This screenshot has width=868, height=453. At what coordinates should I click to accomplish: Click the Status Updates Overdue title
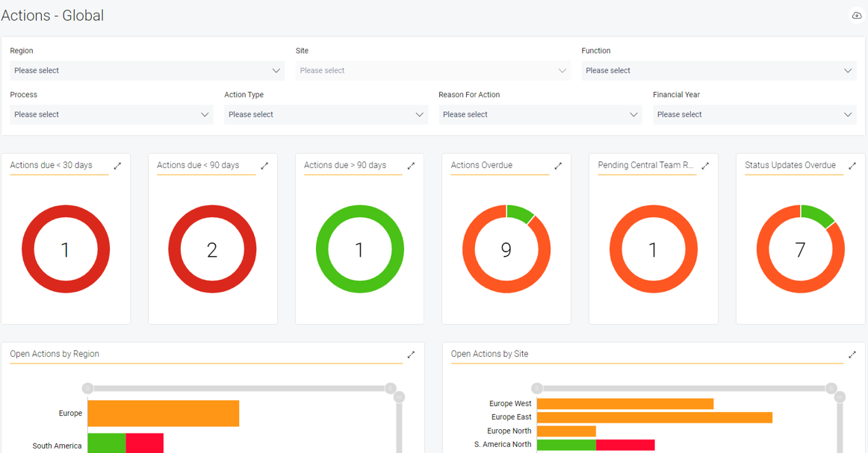coord(790,165)
